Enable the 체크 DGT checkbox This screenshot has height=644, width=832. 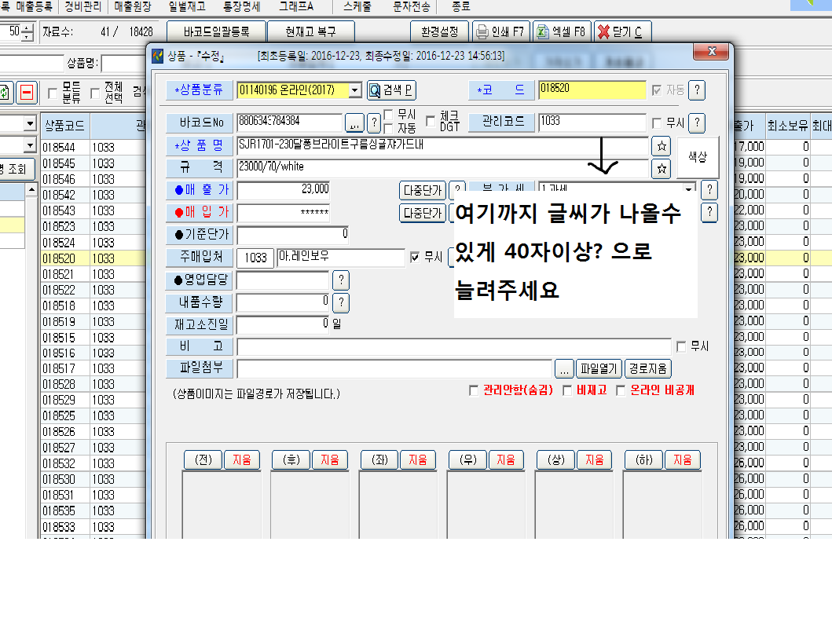tap(431, 122)
